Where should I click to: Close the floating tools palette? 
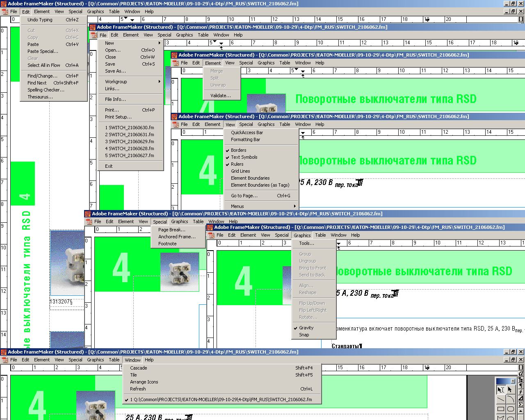[513, 381]
